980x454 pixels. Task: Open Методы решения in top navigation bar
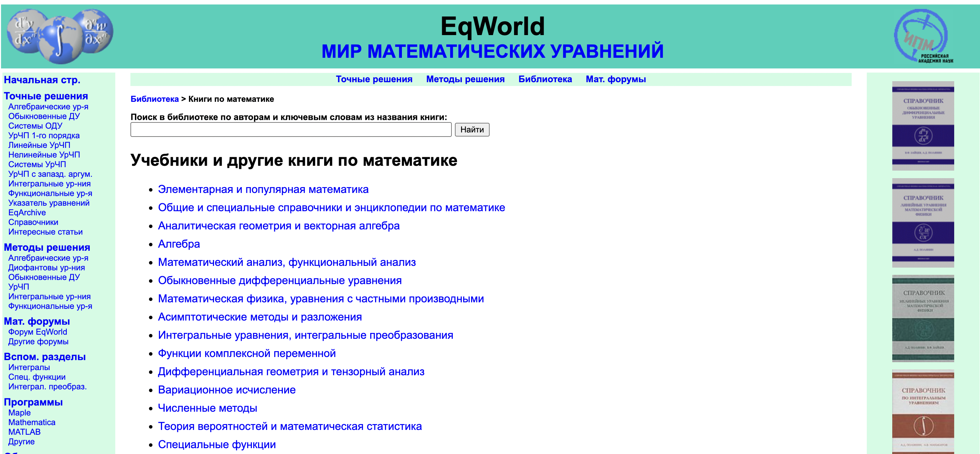click(465, 79)
